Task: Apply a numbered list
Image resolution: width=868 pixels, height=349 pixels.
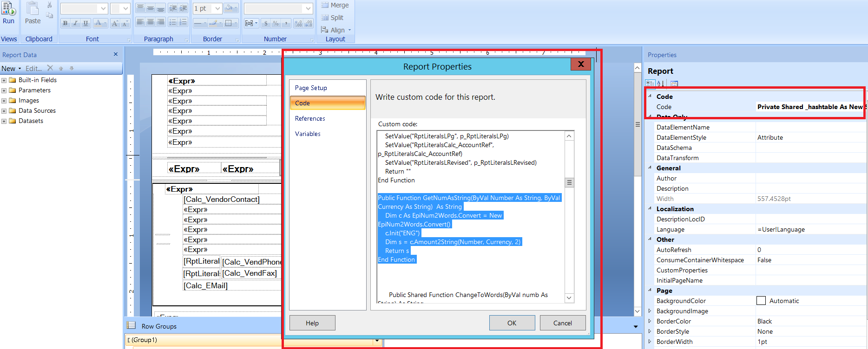Action: pyautogui.click(x=183, y=22)
